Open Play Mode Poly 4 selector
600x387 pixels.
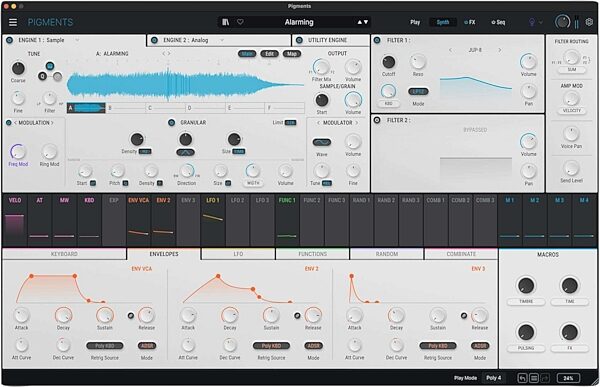(494, 378)
